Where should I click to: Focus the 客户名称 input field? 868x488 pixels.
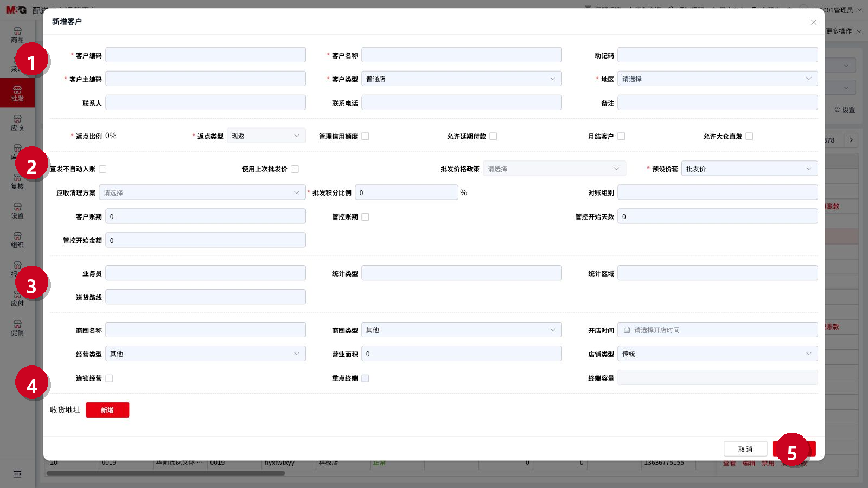coord(461,55)
